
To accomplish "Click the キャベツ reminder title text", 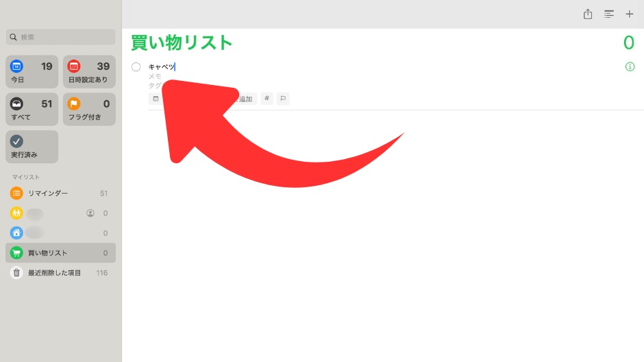I will (162, 67).
